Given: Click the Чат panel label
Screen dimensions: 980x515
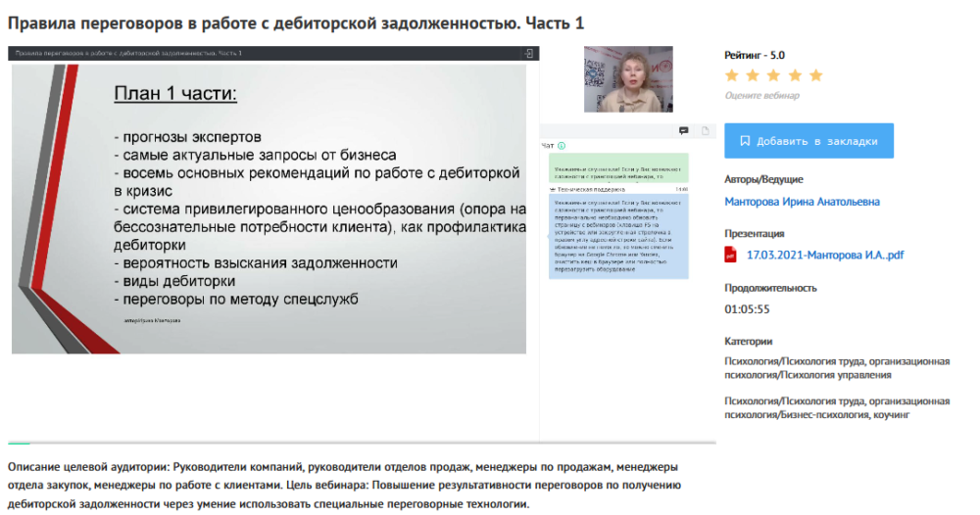Looking at the screenshot, I should [x=548, y=146].
